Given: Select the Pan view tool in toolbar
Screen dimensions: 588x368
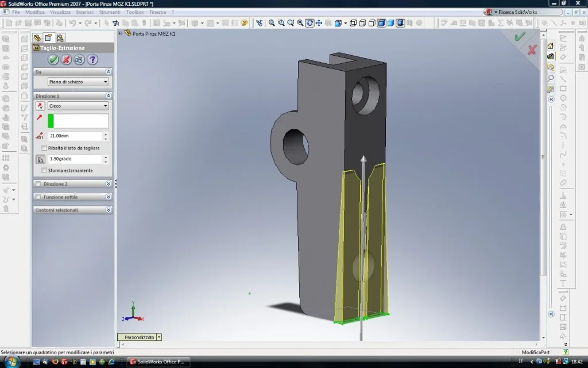Looking at the screenshot, I should 319,23.
